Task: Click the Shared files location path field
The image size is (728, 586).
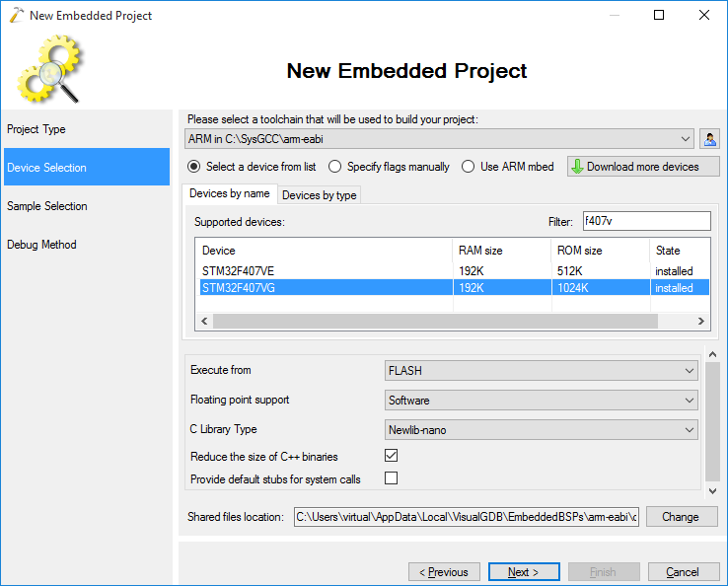Action: pyautogui.click(x=467, y=517)
